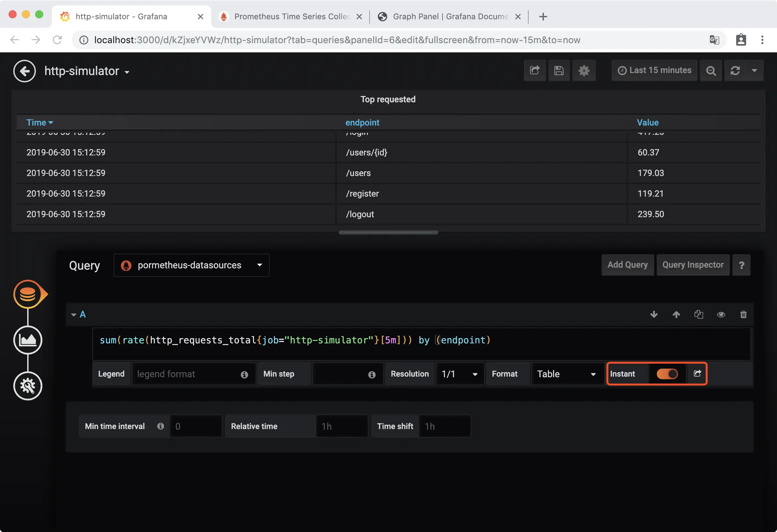The image size is (777, 532).
Task: Click browser back arrow
Action: (x=15, y=40)
